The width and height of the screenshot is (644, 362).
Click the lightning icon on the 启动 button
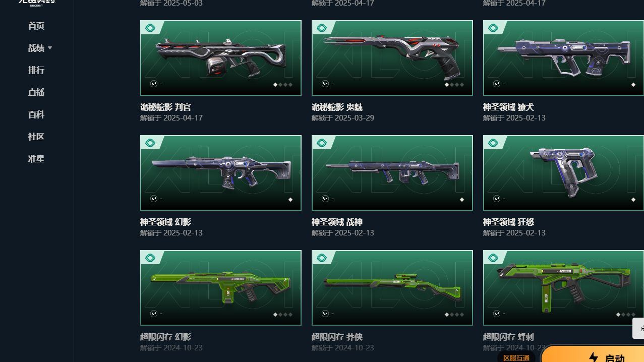[594, 357]
